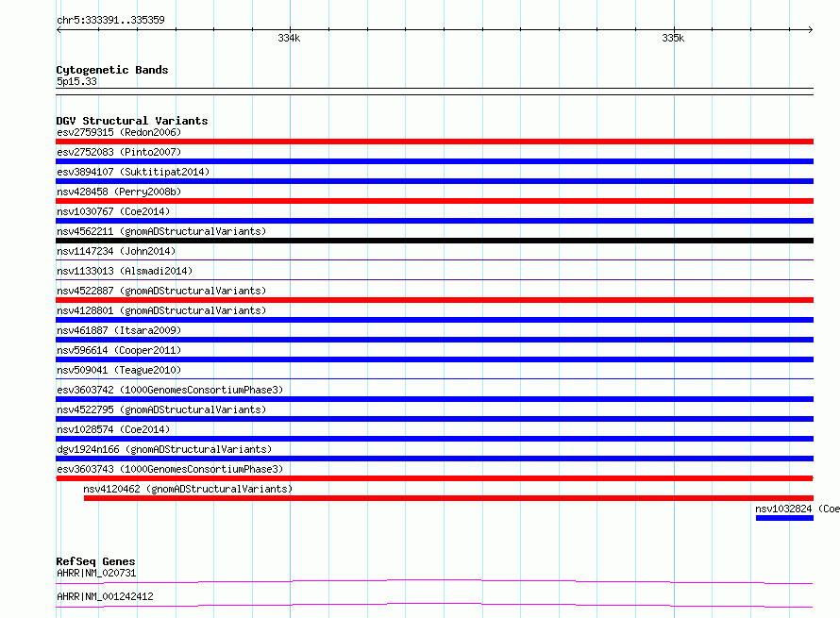Select nsv4120462 gnomAD variant label

tap(188, 489)
